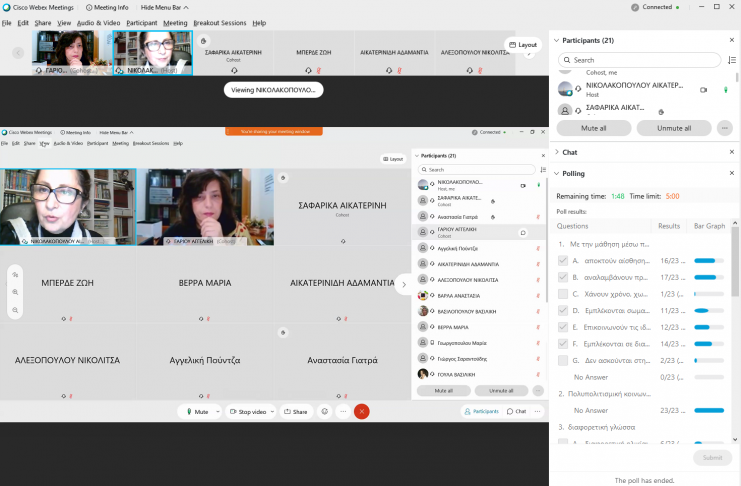
Task: Click the participant list sort icon
Action: pos(732,60)
